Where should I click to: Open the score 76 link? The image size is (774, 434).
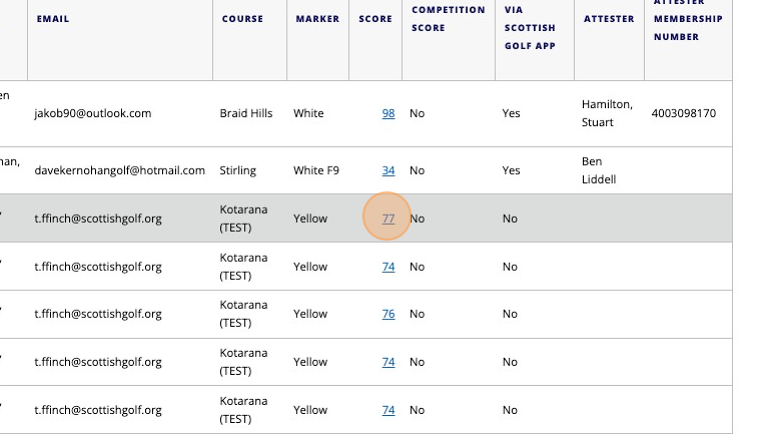(388, 314)
